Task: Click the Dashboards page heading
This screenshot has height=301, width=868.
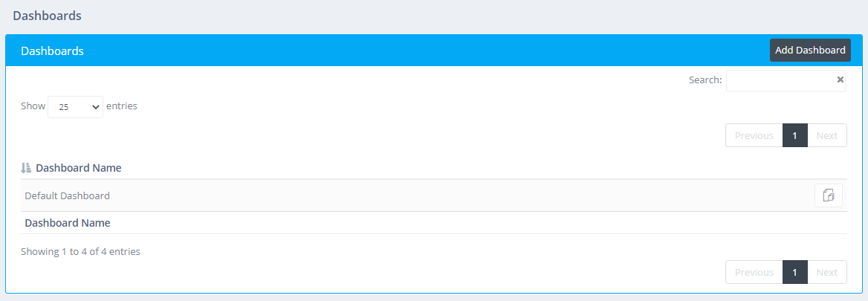Action: click(47, 15)
